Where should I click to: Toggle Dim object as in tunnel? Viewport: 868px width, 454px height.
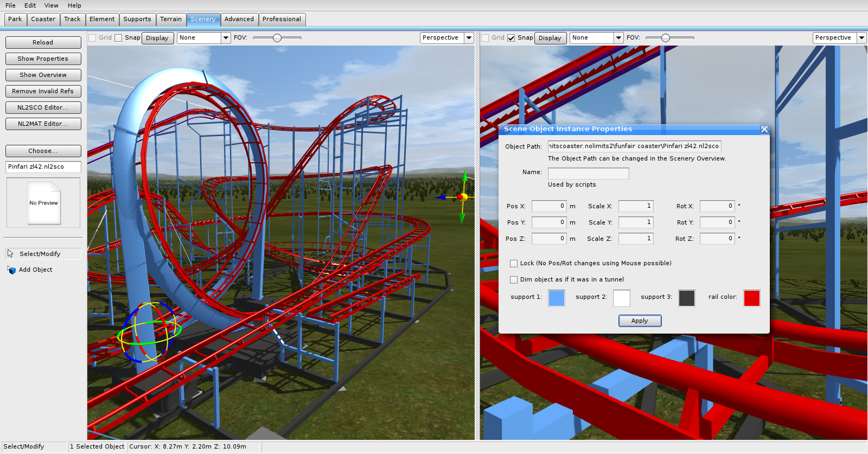(x=514, y=280)
